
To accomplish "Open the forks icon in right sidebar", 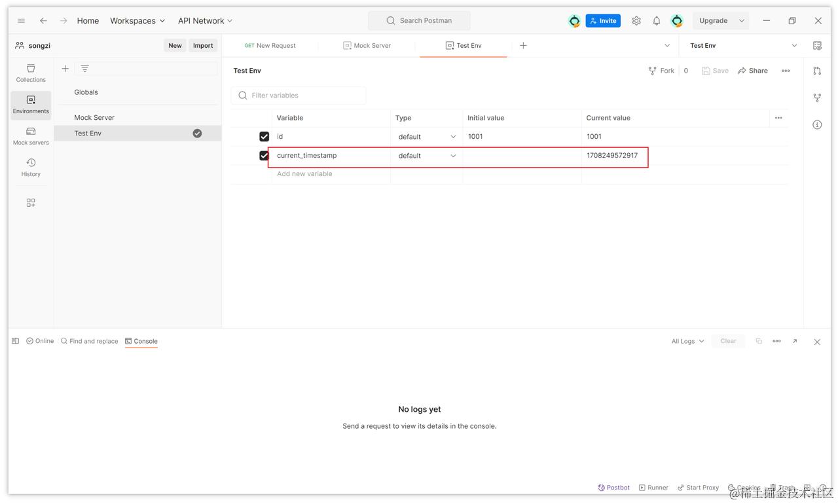I will [x=817, y=98].
